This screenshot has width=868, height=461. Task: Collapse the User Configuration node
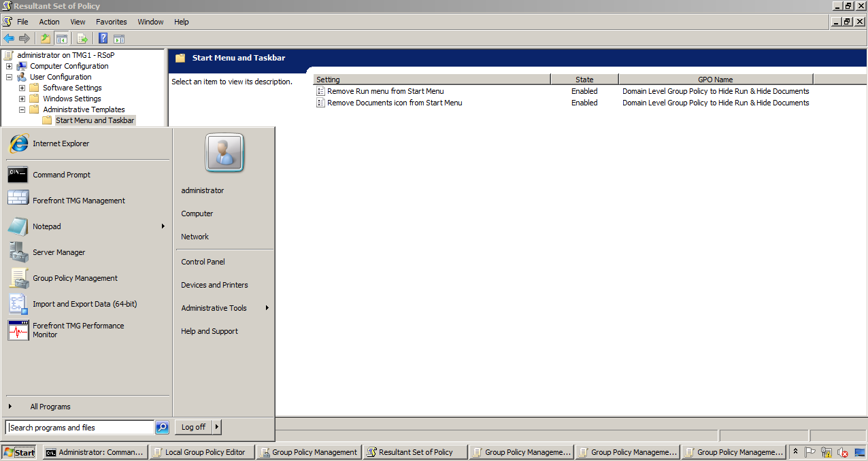[9, 77]
